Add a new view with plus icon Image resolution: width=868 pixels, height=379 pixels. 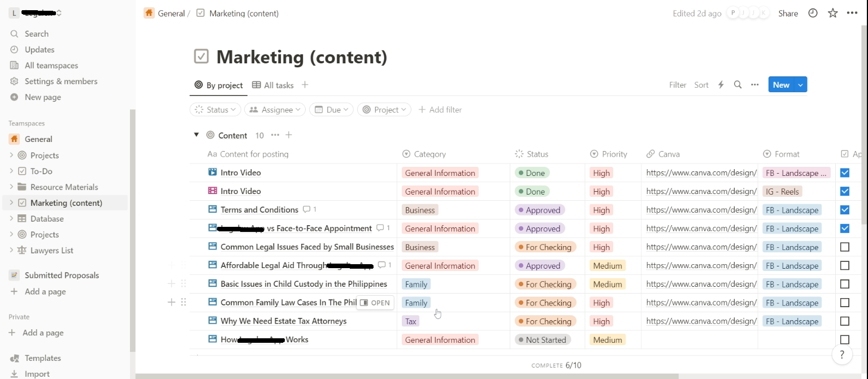coord(305,85)
